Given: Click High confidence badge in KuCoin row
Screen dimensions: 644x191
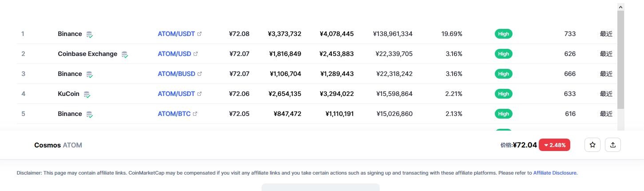Looking at the screenshot, I should [x=503, y=94].
